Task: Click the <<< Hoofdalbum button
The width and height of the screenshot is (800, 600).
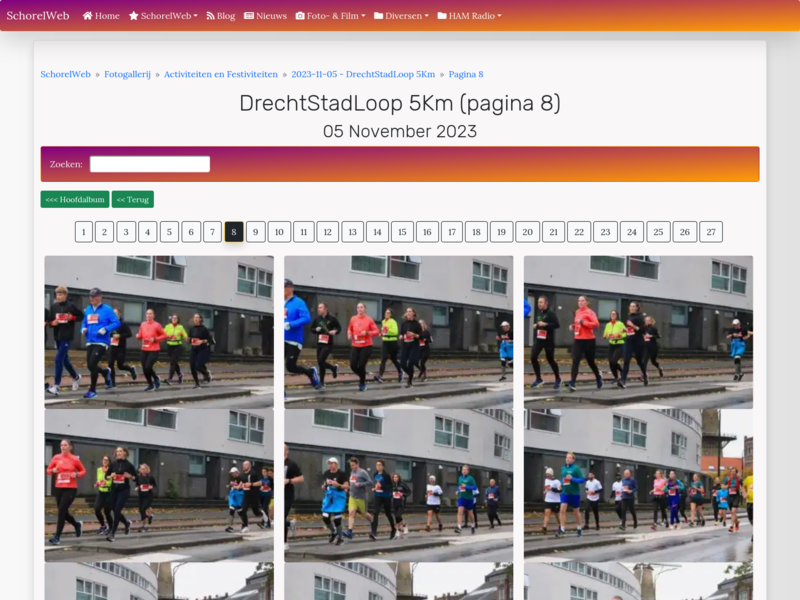Action: pos(75,199)
